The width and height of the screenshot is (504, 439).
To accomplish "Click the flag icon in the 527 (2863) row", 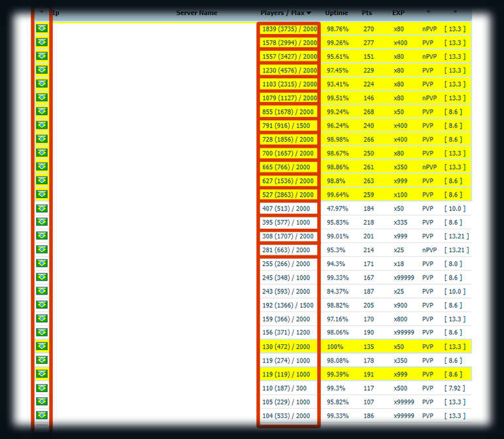I will click(42, 195).
